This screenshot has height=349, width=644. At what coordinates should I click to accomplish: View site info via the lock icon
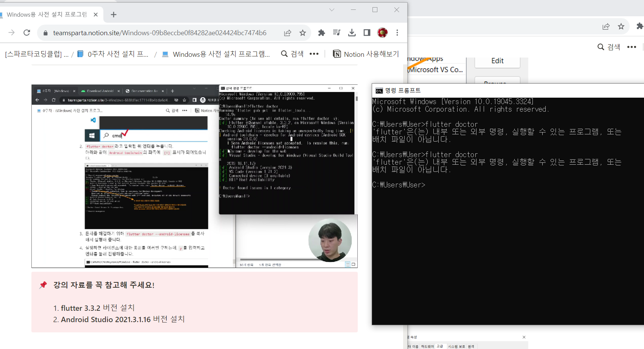click(46, 33)
